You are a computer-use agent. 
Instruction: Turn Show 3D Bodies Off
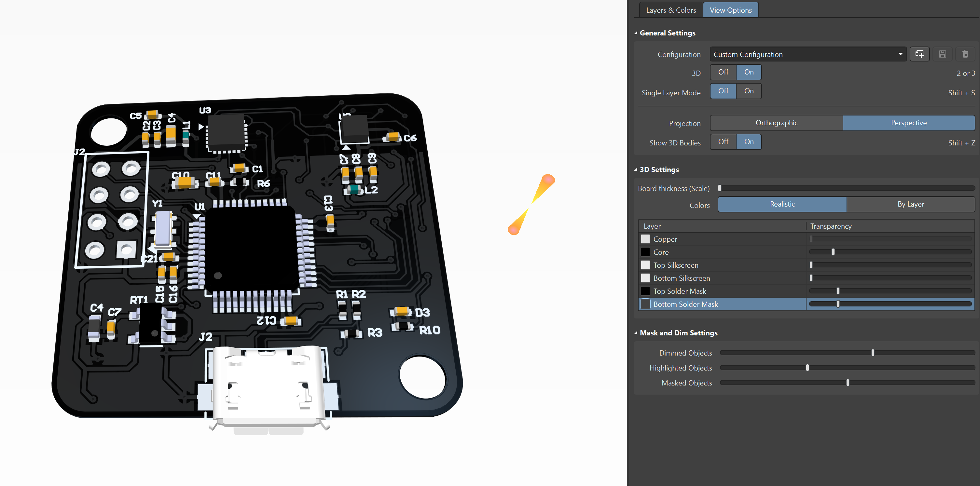tap(723, 142)
